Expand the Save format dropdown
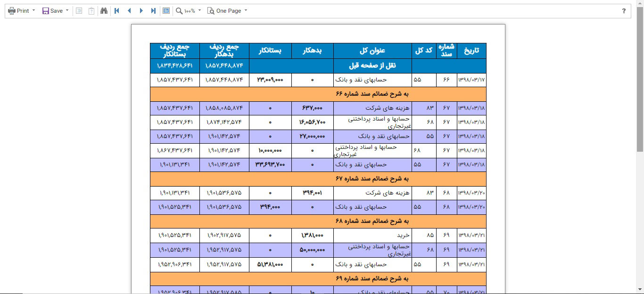 pos(66,10)
